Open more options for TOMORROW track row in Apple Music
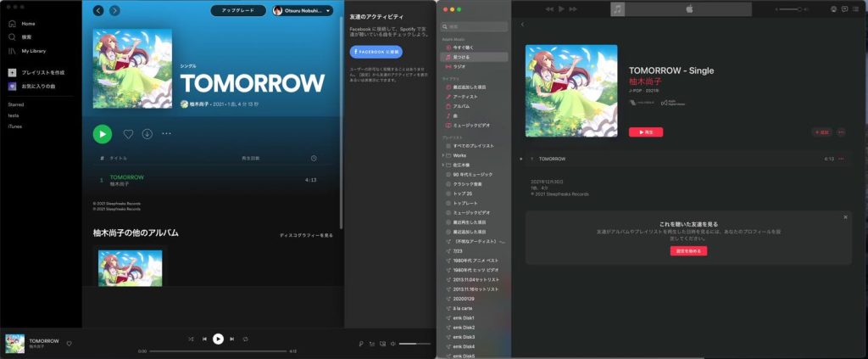The height and width of the screenshot is (359, 868). click(841, 159)
